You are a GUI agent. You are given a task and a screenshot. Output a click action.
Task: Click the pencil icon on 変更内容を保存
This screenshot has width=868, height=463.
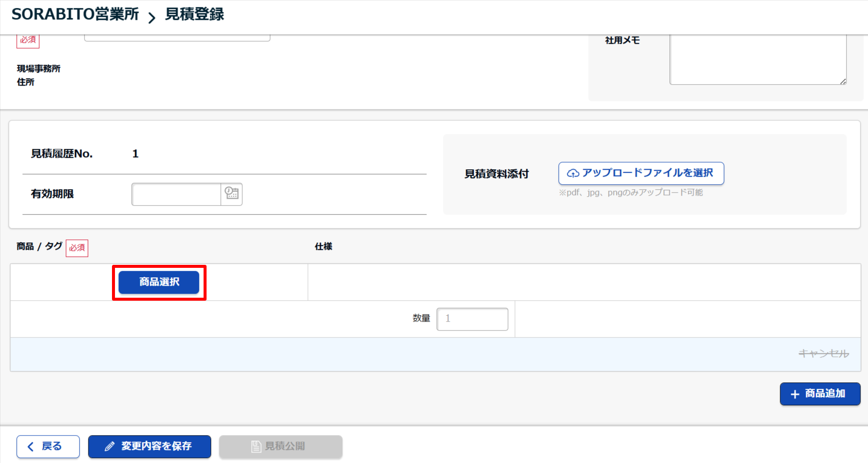[x=109, y=447]
